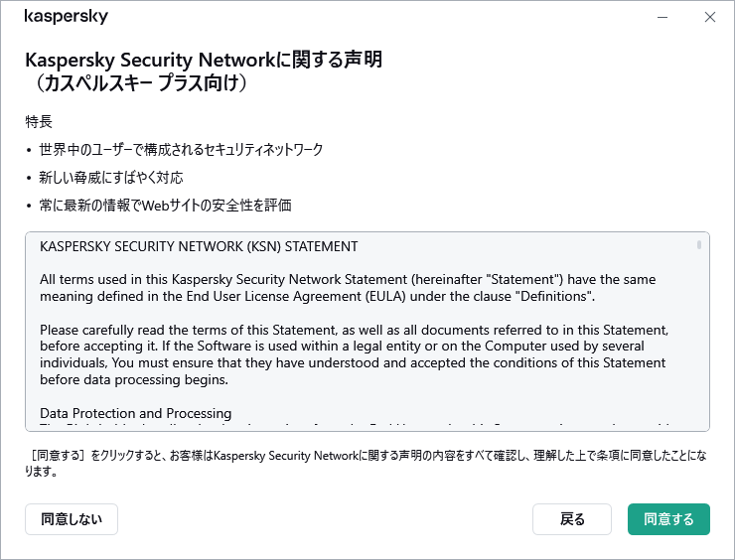The image size is (735, 560).
Task: Click the Webサイトの安全性を評価 bullet item
Action: click(165, 205)
